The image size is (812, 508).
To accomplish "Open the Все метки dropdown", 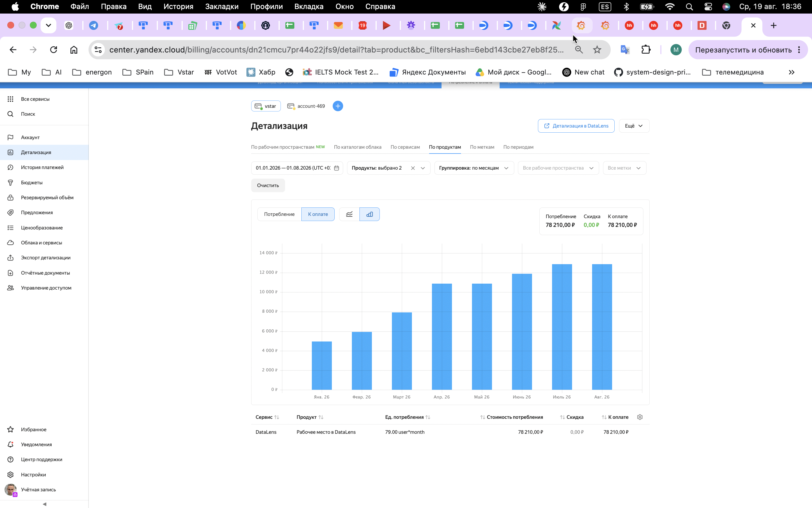I will [x=625, y=168].
